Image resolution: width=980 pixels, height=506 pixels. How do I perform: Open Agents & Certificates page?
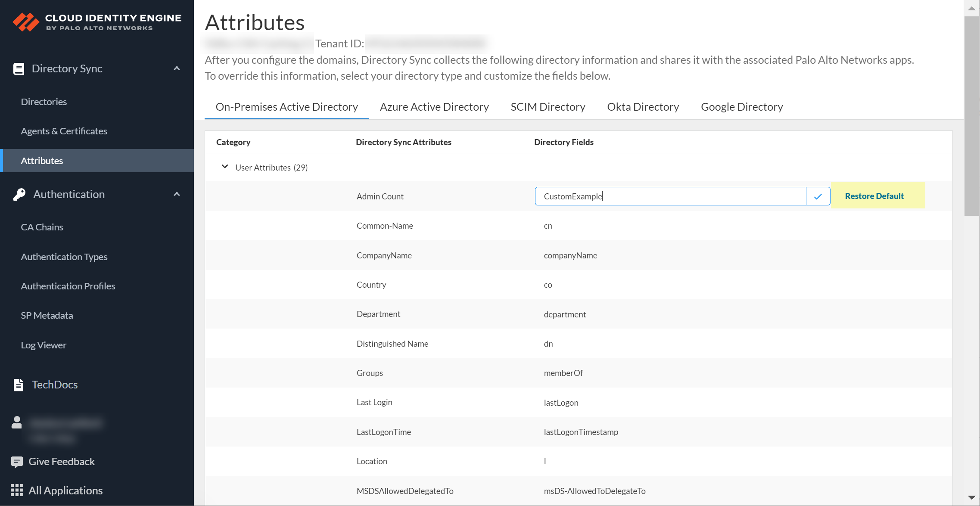click(64, 131)
